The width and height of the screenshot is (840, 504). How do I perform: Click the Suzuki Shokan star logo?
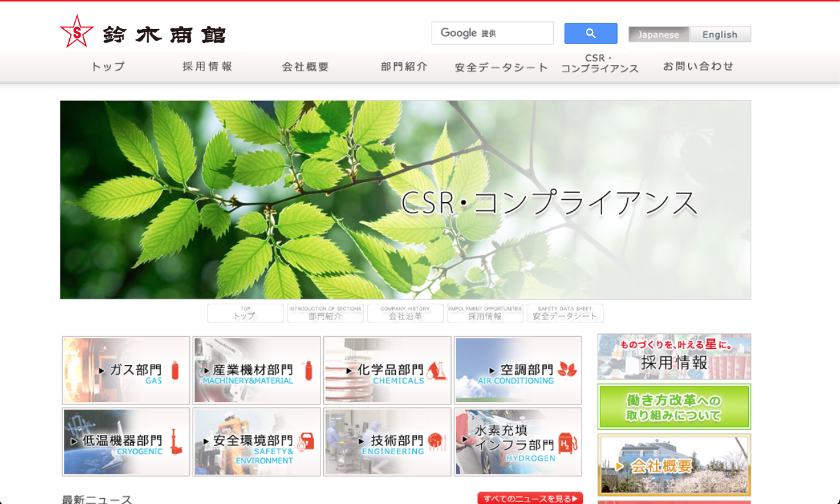click(x=76, y=32)
